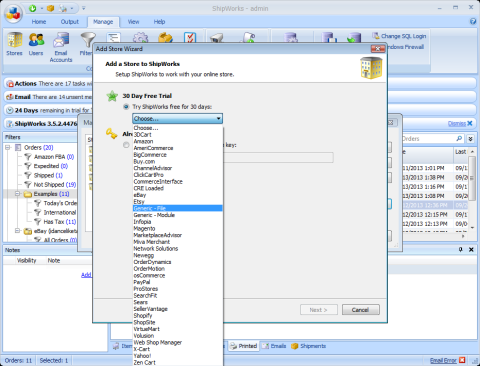The height and width of the screenshot is (366, 480).
Task: Choose Zen Cart from store list
Action: (x=177, y=362)
